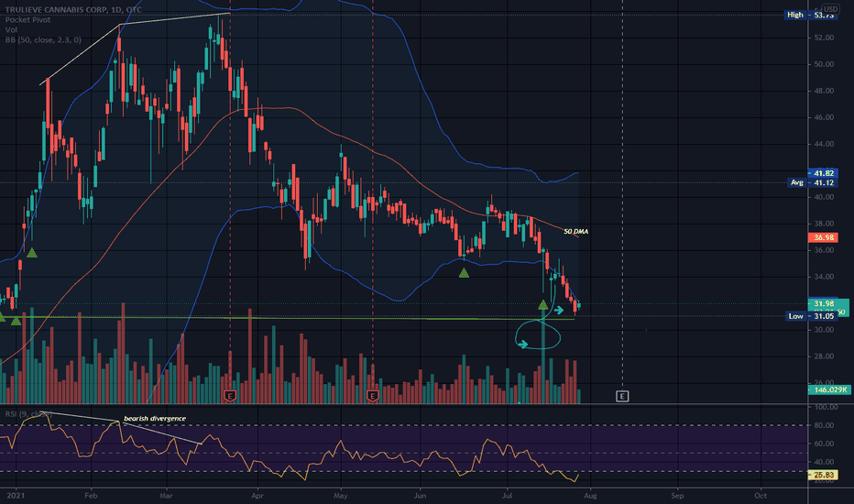Click the Low 31.05 price label
The width and height of the screenshot is (854, 504).
pyautogui.click(x=811, y=316)
